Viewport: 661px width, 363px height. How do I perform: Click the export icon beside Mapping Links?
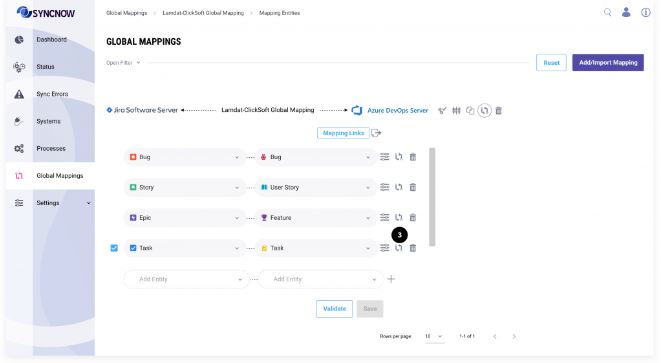[376, 133]
